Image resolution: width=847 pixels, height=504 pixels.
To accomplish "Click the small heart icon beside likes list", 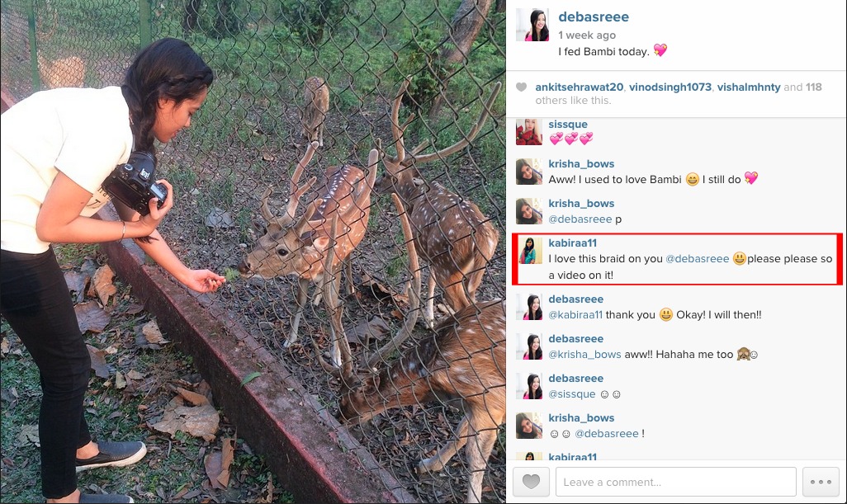I will [521, 87].
